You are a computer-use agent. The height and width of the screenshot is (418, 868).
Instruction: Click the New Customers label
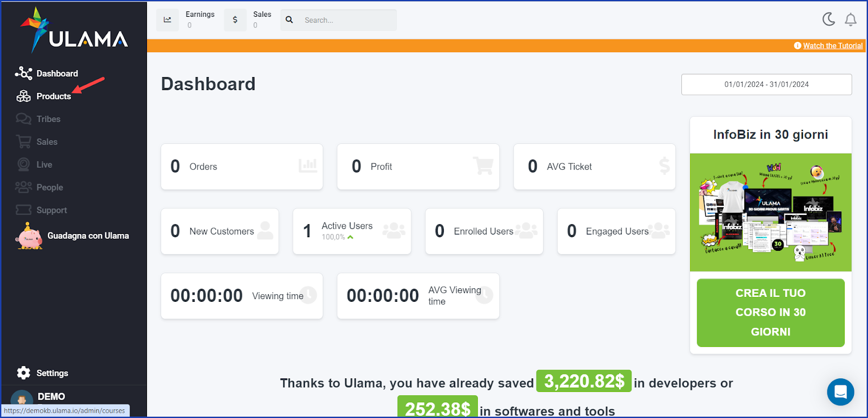(x=221, y=231)
